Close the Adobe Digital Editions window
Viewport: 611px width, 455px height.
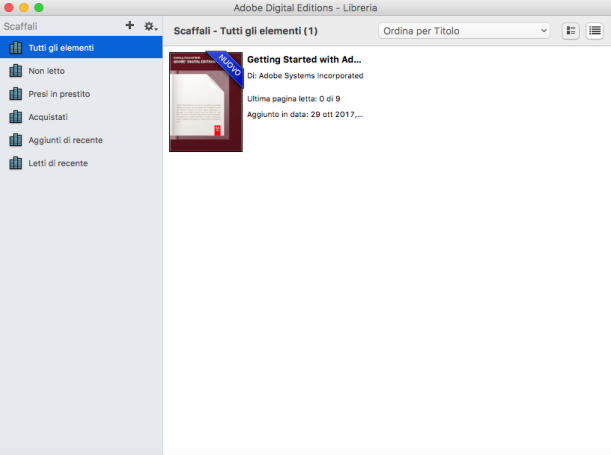[9, 7]
